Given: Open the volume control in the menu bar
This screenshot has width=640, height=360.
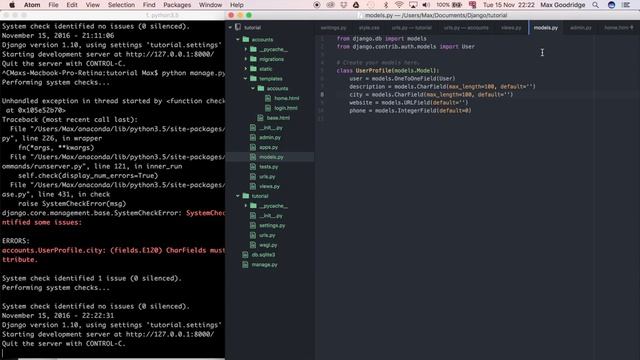Looking at the screenshot, I should (426, 5).
